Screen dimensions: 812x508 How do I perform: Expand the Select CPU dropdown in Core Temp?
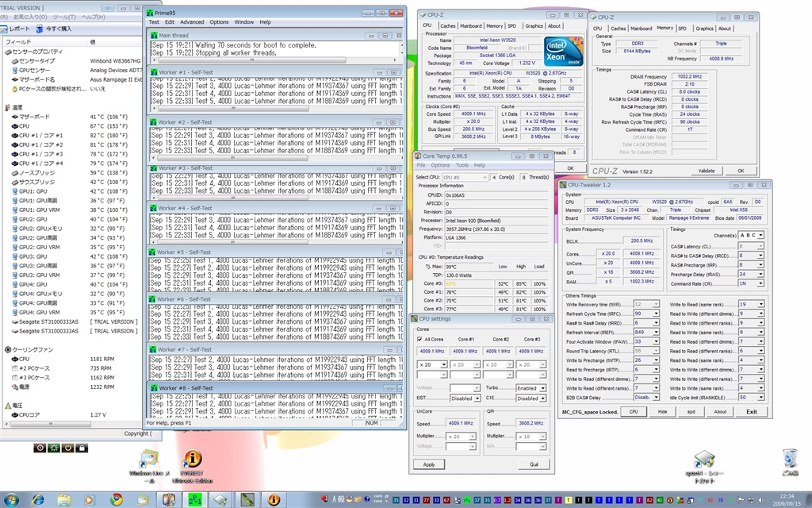tap(464, 177)
